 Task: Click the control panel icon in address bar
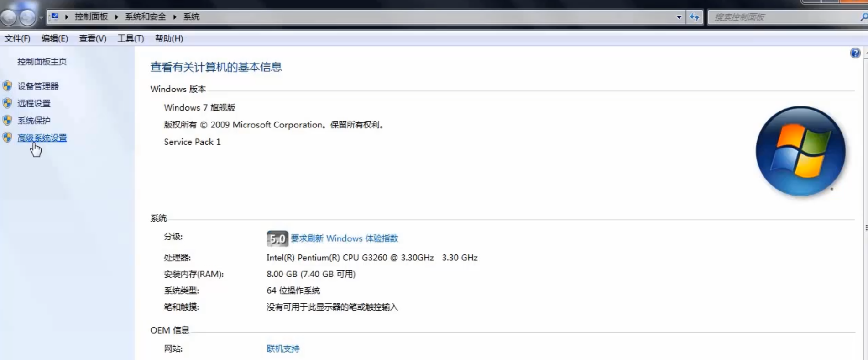point(55,17)
